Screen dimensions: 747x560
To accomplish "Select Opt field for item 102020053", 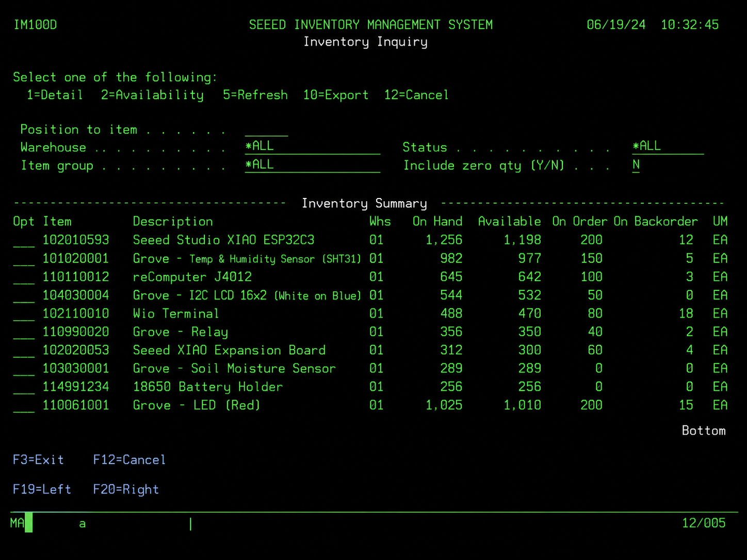I will click(x=24, y=351).
